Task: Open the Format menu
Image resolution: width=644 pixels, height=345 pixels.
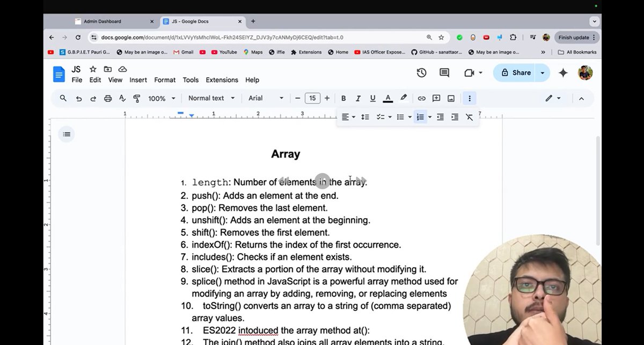Action: point(165,80)
